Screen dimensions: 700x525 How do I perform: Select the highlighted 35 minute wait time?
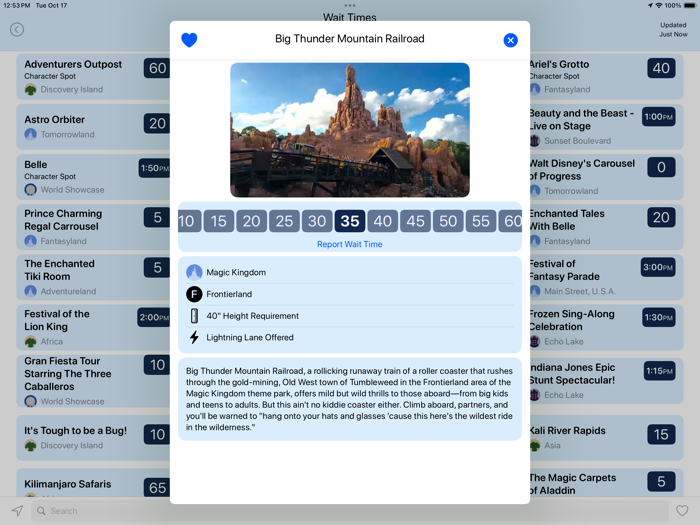[x=350, y=221]
